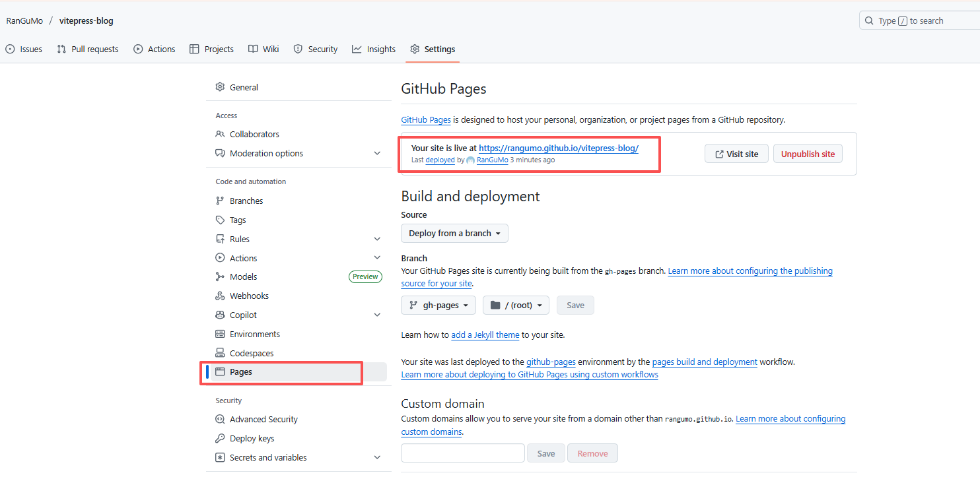980x481 pixels.
Task: Click the GitHub Pages documentation link
Action: pos(426,120)
